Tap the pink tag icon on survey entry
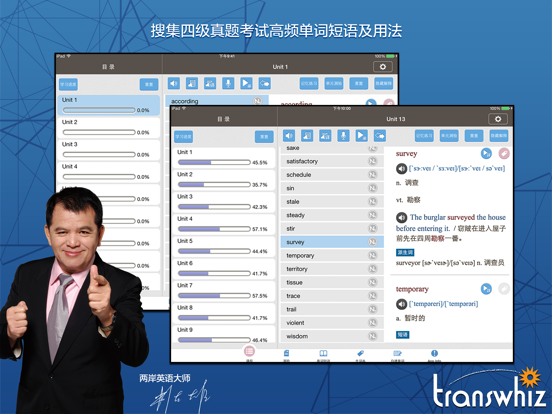The height and width of the screenshot is (414, 552). 504,153
